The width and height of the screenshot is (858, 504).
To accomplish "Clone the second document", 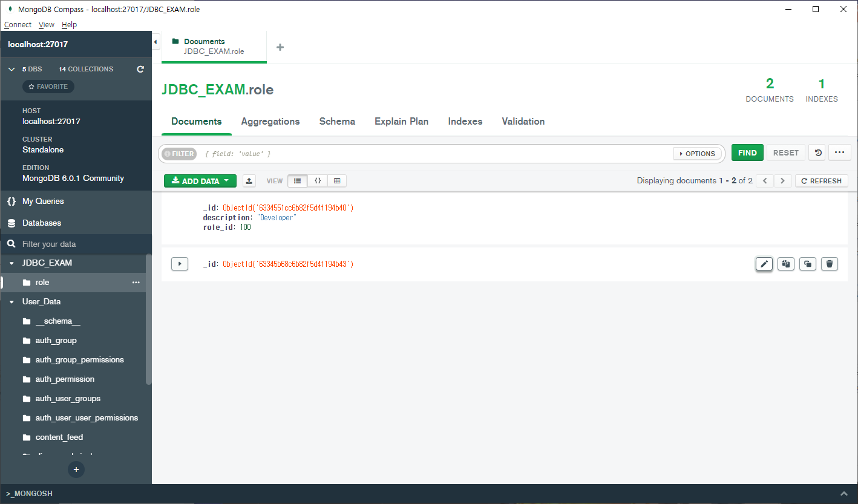I will click(808, 264).
